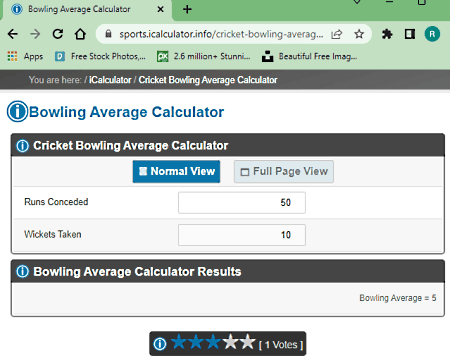Open 2.6 million+ Stunning bookmark

(204, 56)
